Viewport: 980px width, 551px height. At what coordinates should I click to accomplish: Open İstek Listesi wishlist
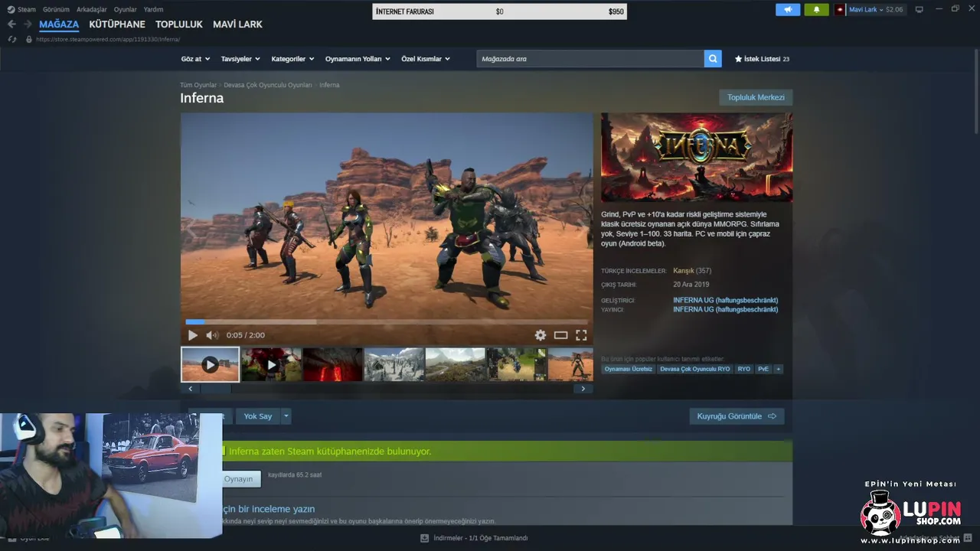pyautogui.click(x=762, y=59)
